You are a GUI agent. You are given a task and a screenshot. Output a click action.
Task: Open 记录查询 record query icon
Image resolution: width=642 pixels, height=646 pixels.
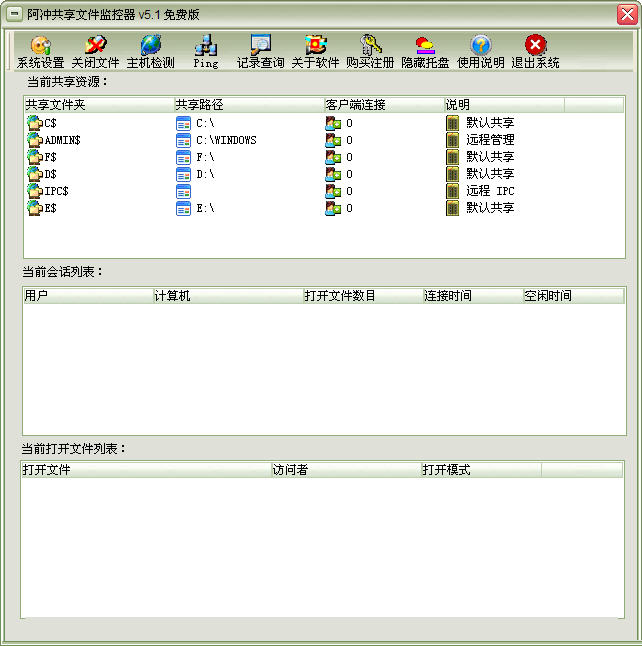pyautogui.click(x=260, y=45)
